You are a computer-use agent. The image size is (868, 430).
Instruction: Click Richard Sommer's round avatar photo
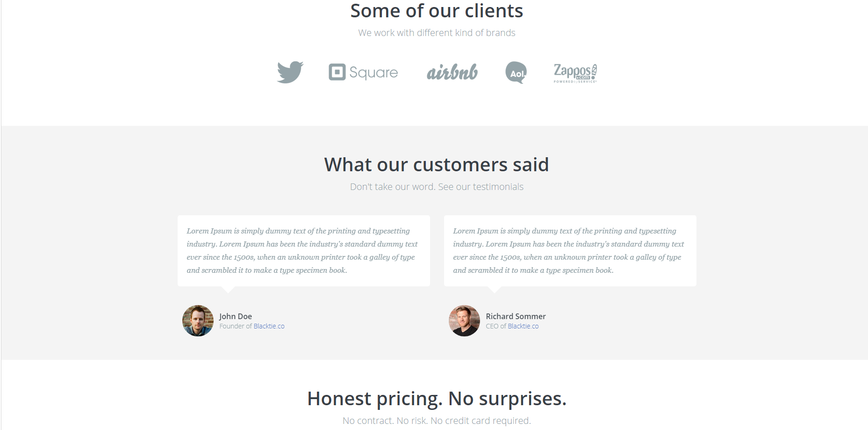click(464, 321)
